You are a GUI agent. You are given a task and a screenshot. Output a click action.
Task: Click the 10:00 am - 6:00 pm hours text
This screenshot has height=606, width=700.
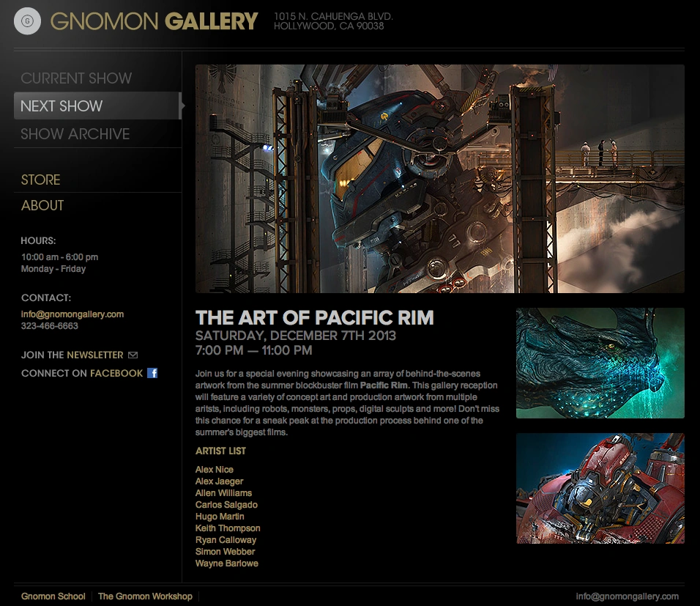(x=60, y=257)
